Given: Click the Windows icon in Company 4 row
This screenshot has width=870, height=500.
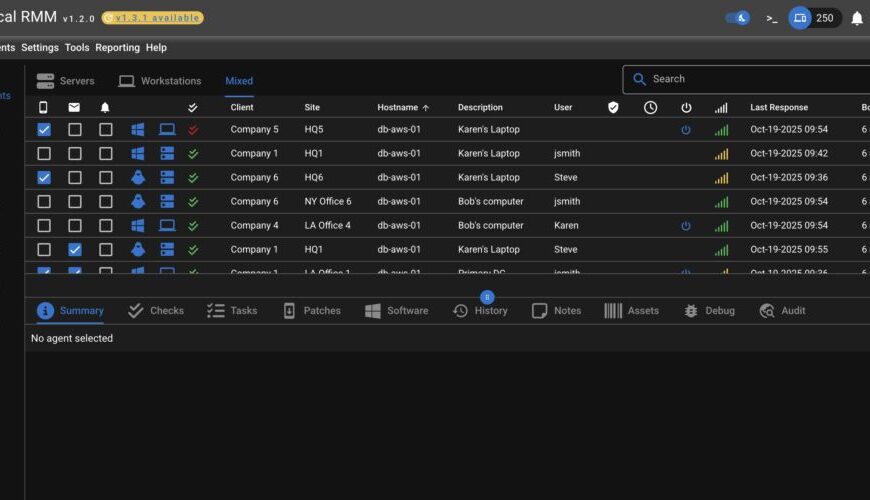Looking at the screenshot, I should click(138, 226).
